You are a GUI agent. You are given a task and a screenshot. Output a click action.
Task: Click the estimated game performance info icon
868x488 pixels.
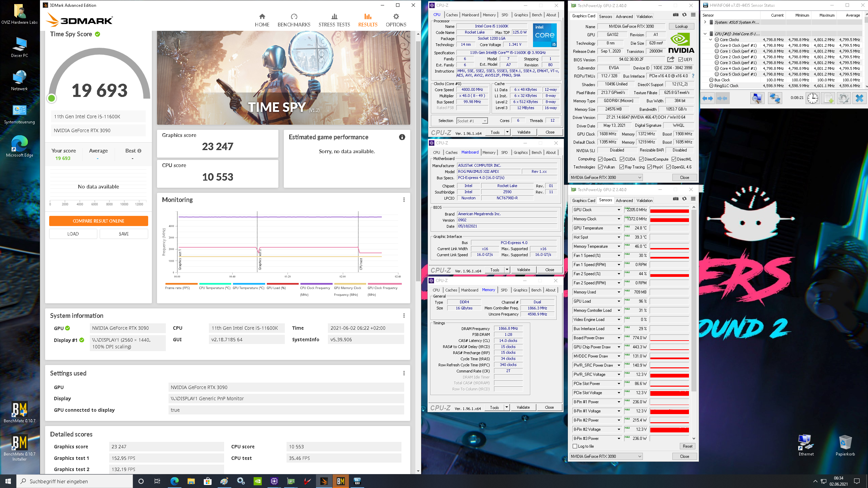point(402,137)
